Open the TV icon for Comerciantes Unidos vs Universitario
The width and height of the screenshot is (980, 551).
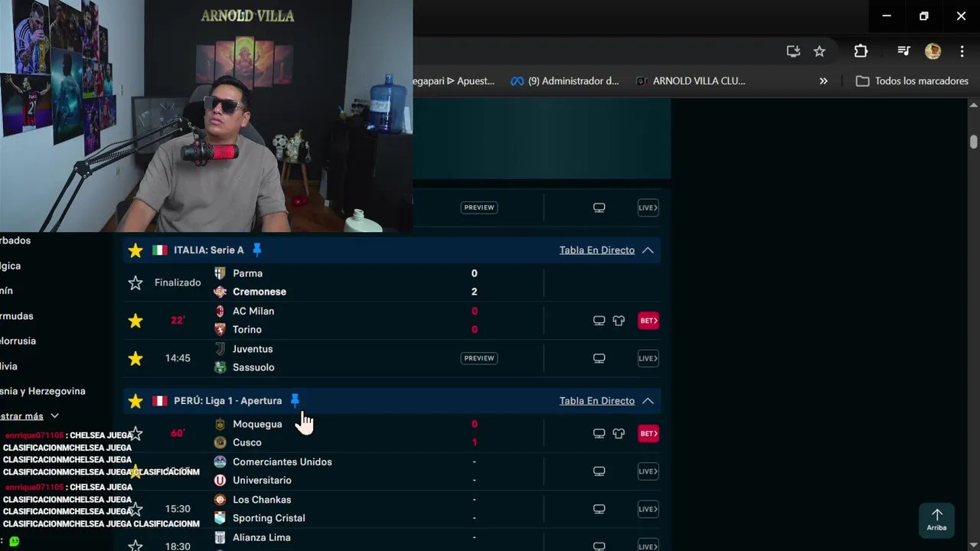[599, 471]
